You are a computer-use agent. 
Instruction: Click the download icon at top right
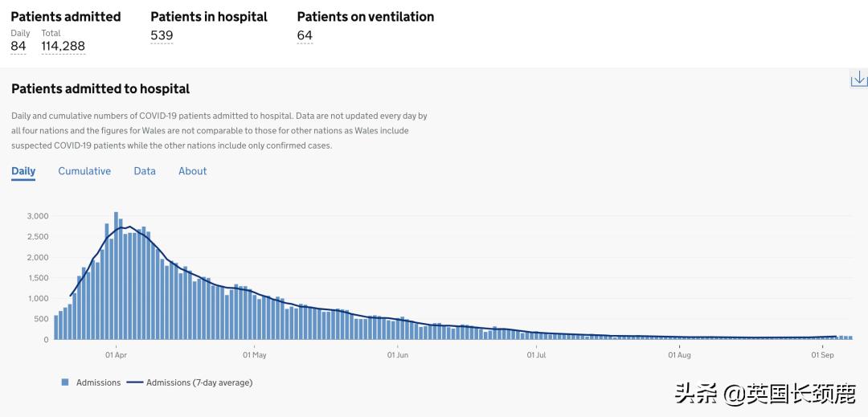(x=858, y=78)
